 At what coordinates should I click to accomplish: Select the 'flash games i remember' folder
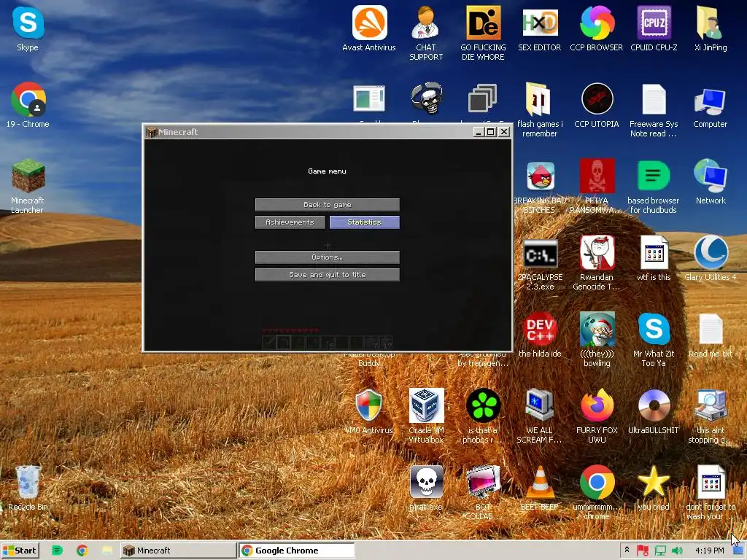click(540, 109)
